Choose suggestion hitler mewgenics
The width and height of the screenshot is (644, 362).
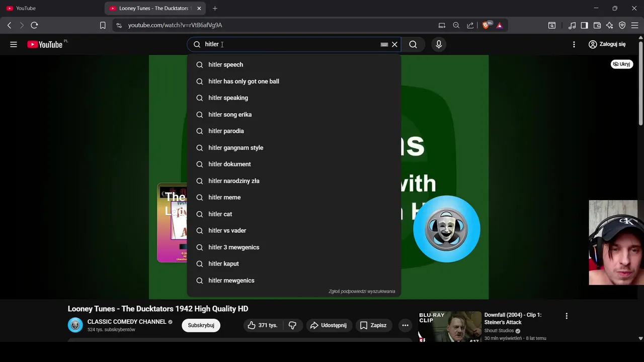pyautogui.click(x=294, y=280)
